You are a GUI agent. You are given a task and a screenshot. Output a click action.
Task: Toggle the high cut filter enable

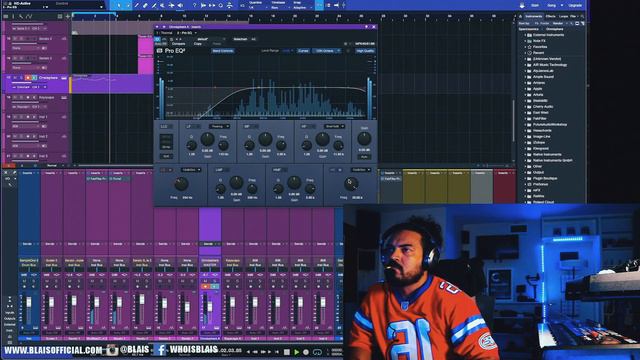335,170
